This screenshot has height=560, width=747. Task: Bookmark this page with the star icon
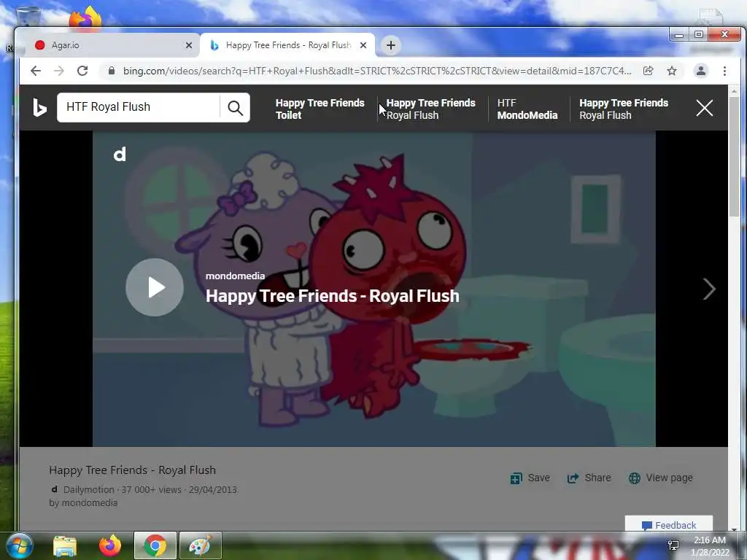pyautogui.click(x=672, y=71)
